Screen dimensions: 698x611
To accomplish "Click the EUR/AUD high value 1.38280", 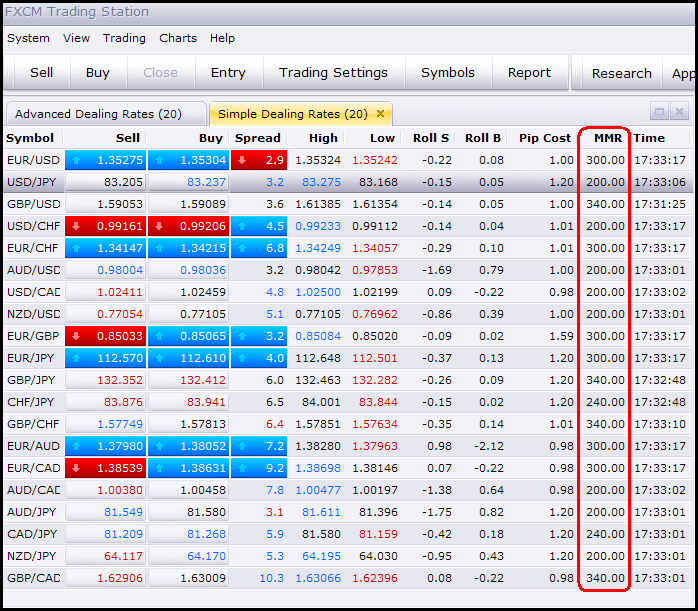I will pyautogui.click(x=318, y=446).
